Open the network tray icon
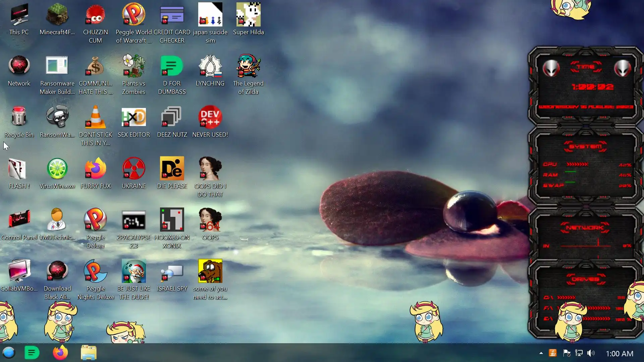 tap(579, 353)
